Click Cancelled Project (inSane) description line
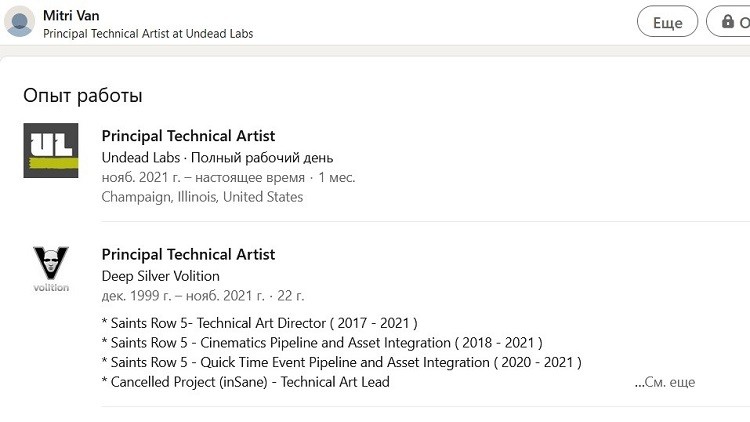 click(245, 382)
